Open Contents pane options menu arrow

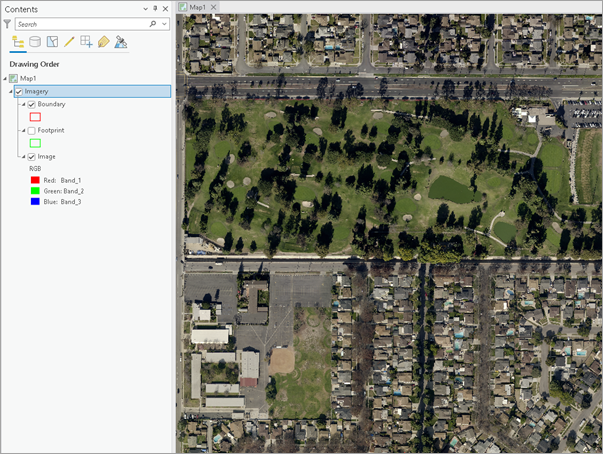[x=144, y=8]
